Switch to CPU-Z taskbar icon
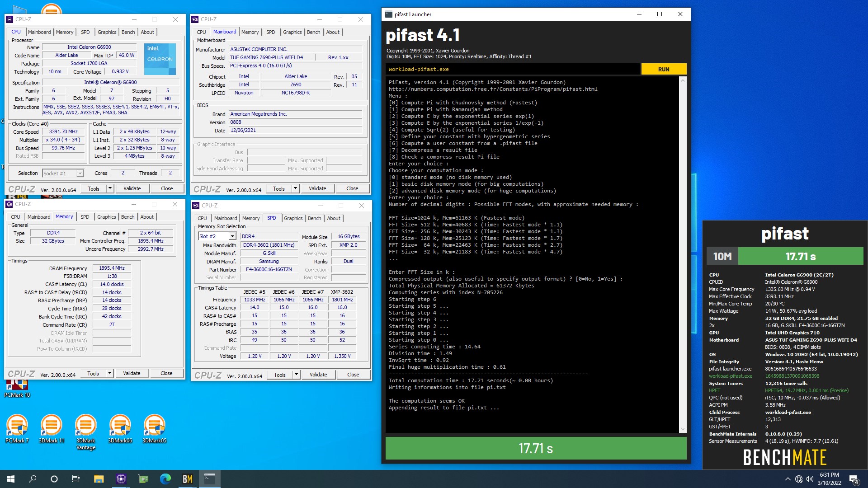 [121, 479]
